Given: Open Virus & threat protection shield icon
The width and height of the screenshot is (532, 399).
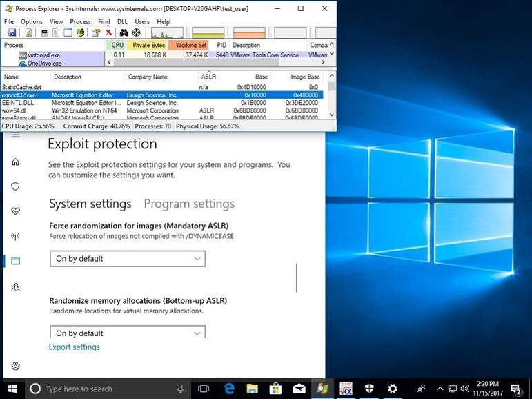Looking at the screenshot, I should tap(15, 186).
